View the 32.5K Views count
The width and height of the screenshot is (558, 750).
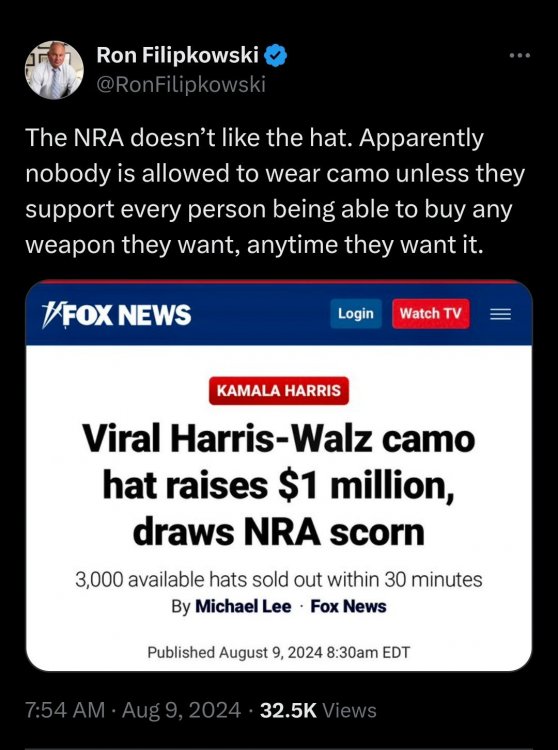coord(318,710)
